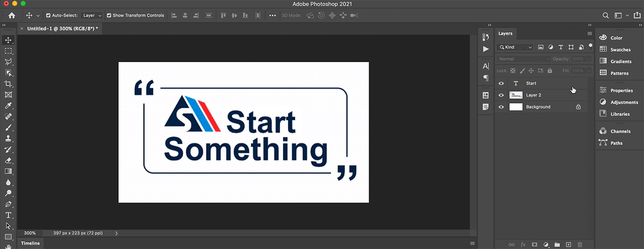Click the Home icon in options bar
The height and width of the screenshot is (249, 644).
pos(11,15)
